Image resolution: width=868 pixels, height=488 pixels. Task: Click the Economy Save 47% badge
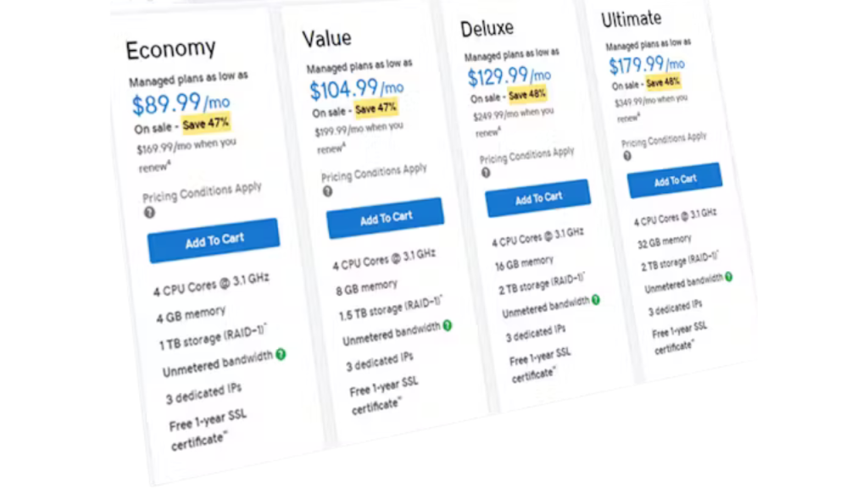(206, 125)
